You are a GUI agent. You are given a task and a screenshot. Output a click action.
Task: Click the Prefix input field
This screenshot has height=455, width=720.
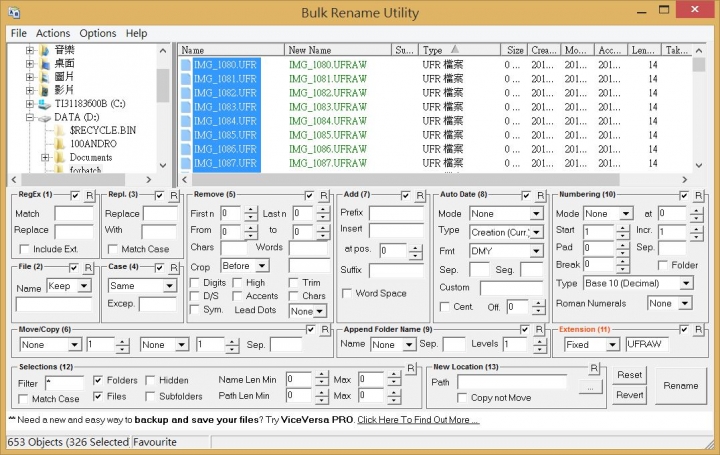click(x=396, y=213)
